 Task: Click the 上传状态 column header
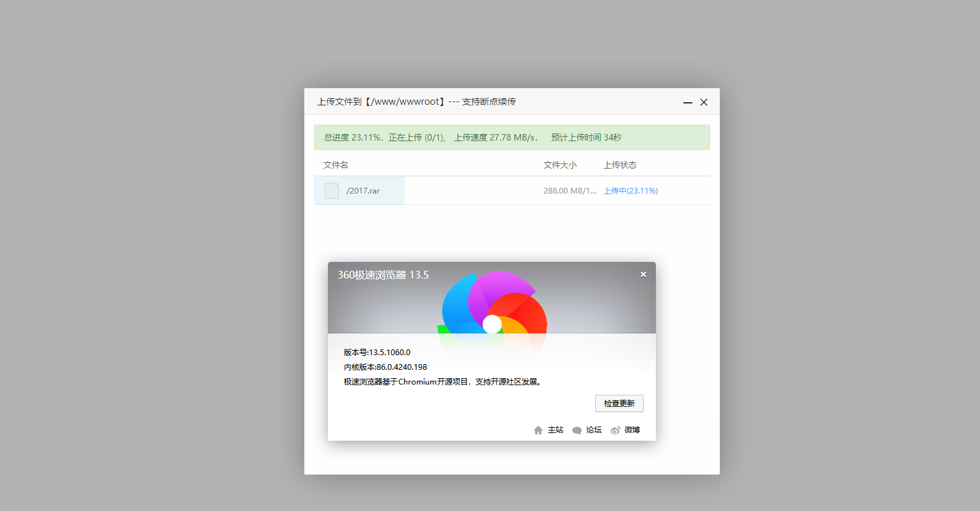[620, 165]
